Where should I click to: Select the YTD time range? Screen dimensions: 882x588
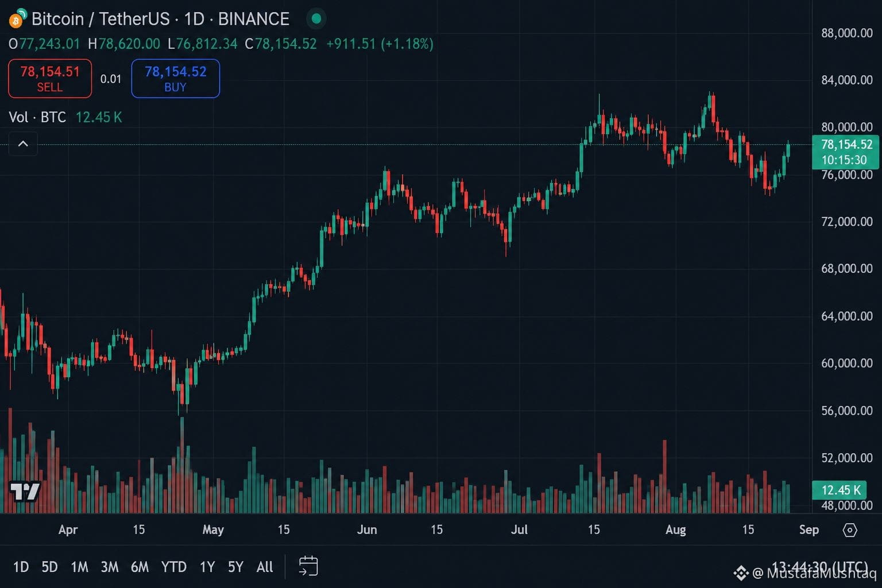coord(173,567)
